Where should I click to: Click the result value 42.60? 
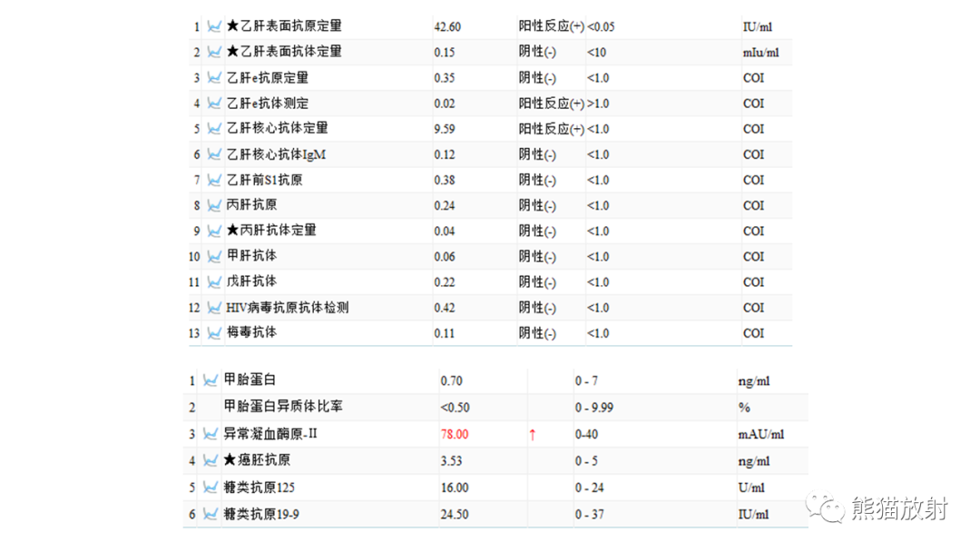coord(447,27)
